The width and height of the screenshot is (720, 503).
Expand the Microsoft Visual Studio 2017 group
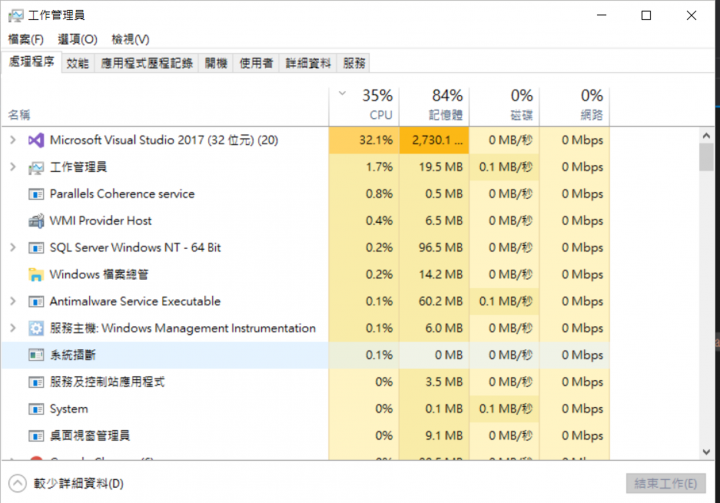pos(13,140)
